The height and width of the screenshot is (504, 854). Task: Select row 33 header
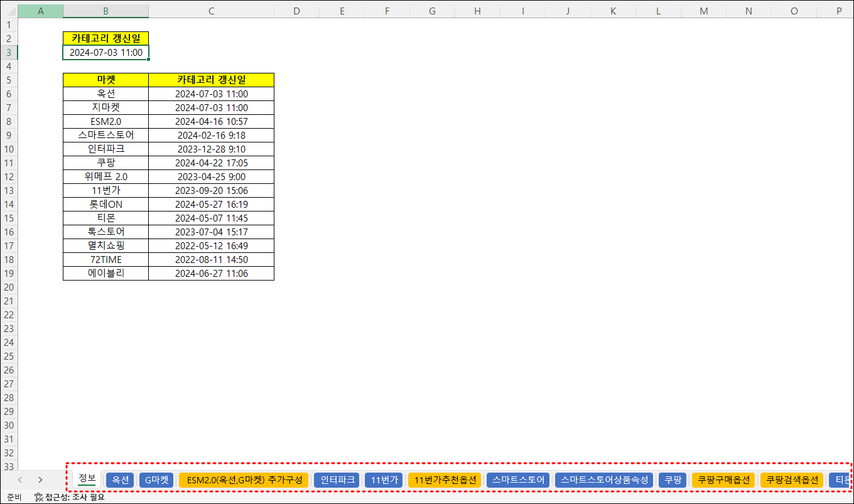coord(9,466)
